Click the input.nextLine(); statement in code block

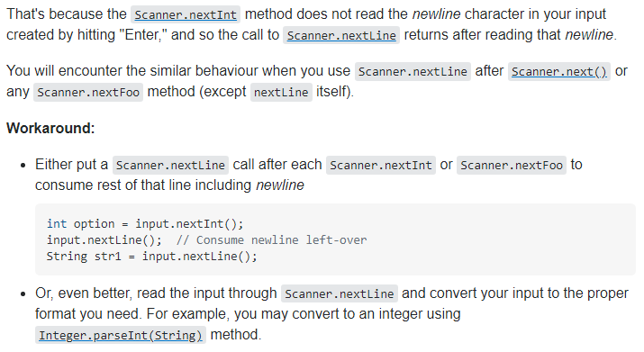pos(104,239)
